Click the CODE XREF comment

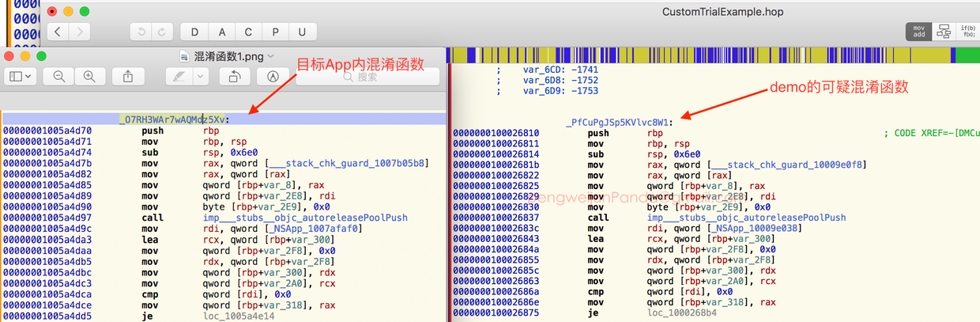click(x=931, y=134)
